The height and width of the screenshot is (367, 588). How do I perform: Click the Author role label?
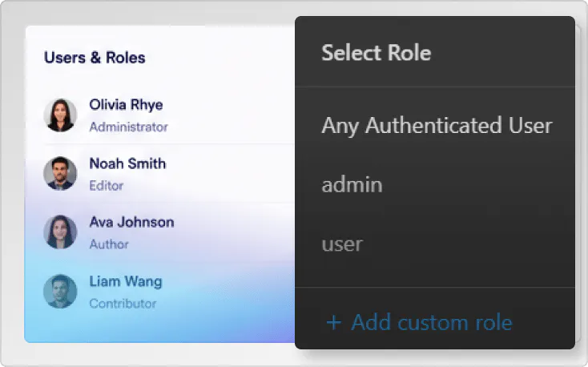click(x=109, y=244)
